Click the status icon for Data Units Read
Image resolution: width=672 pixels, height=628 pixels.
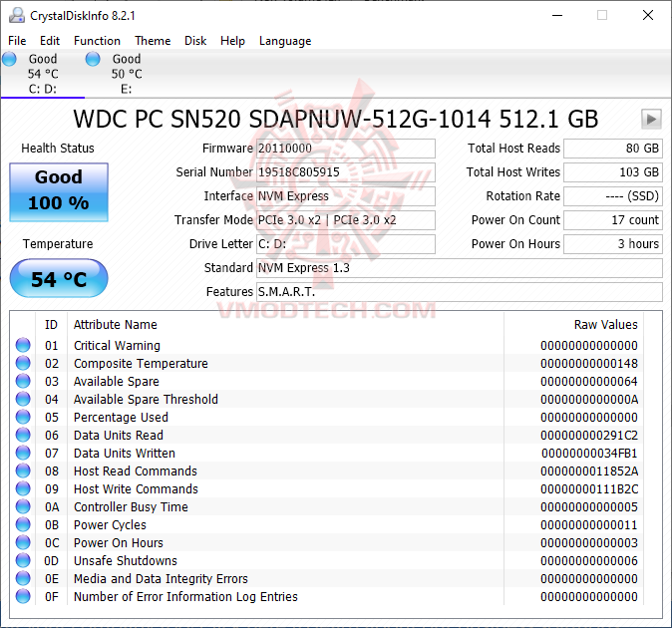pos(23,435)
